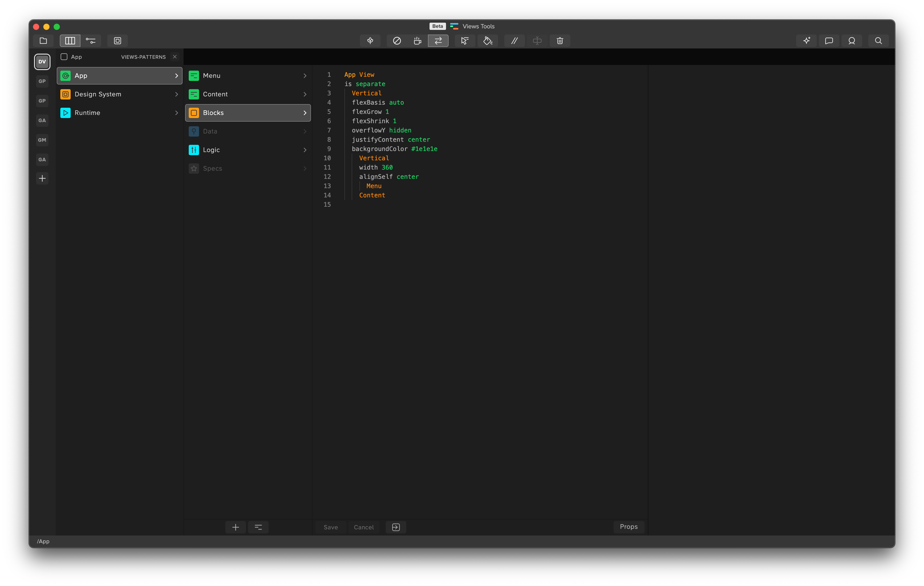Expand the Logic item chevron
The width and height of the screenshot is (924, 586).
click(x=305, y=150)
